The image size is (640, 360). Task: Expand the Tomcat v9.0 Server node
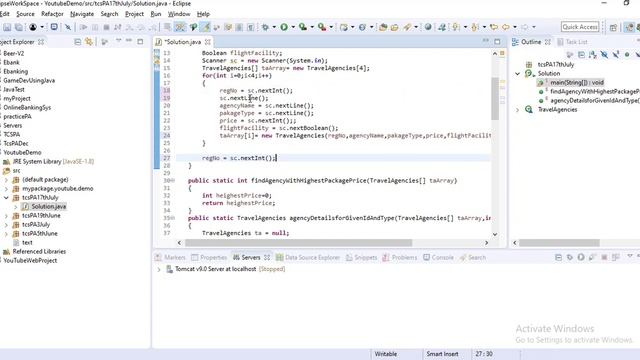159,269
